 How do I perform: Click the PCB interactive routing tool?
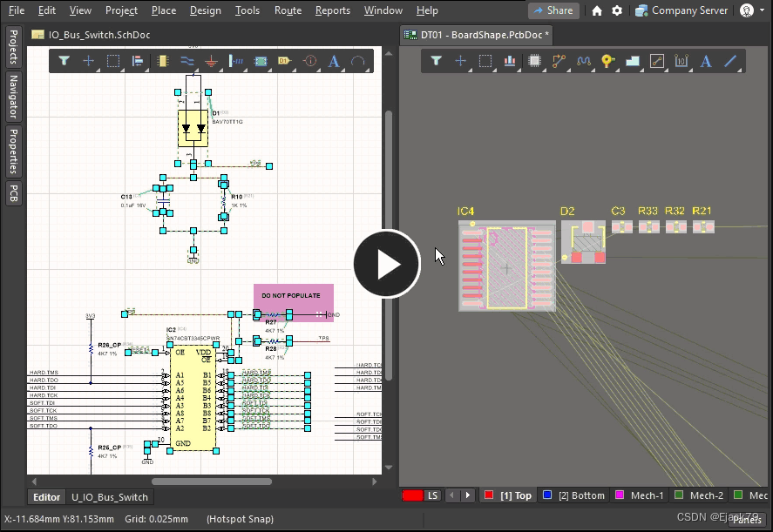[x=559, y=61]
